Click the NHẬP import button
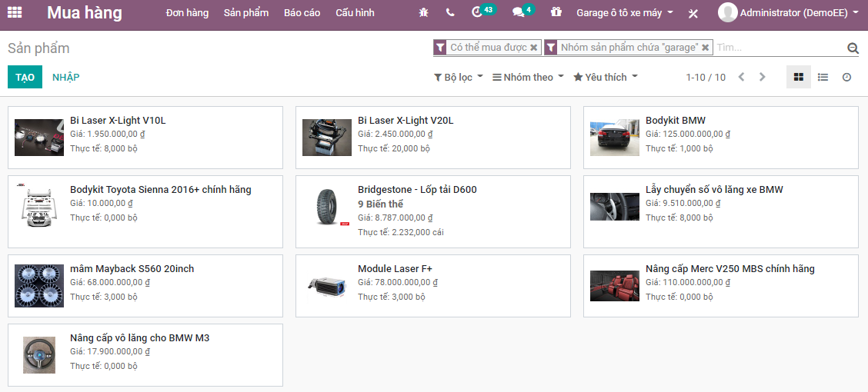This screenshot has height=392, width=868. [x=65, y=77]
